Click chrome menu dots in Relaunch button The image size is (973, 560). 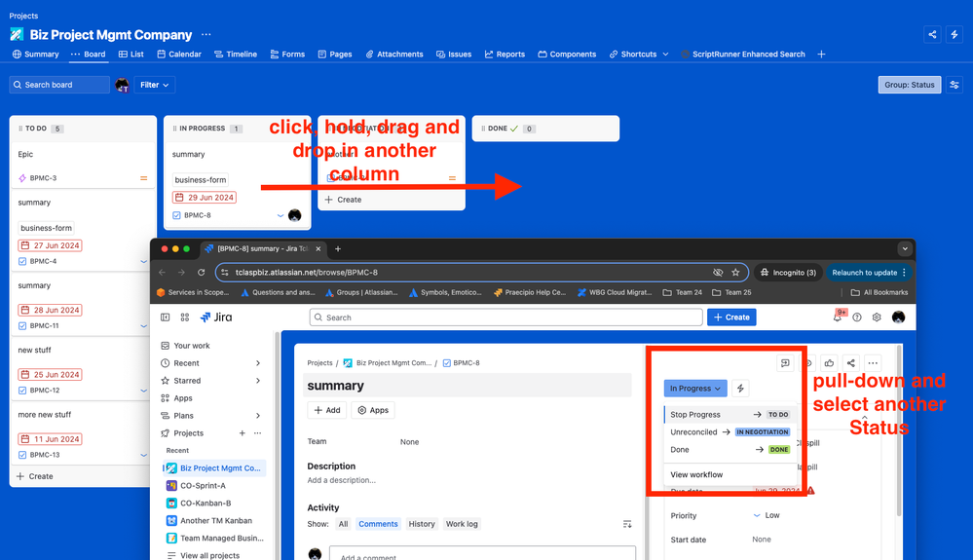(x=904, y=273)
